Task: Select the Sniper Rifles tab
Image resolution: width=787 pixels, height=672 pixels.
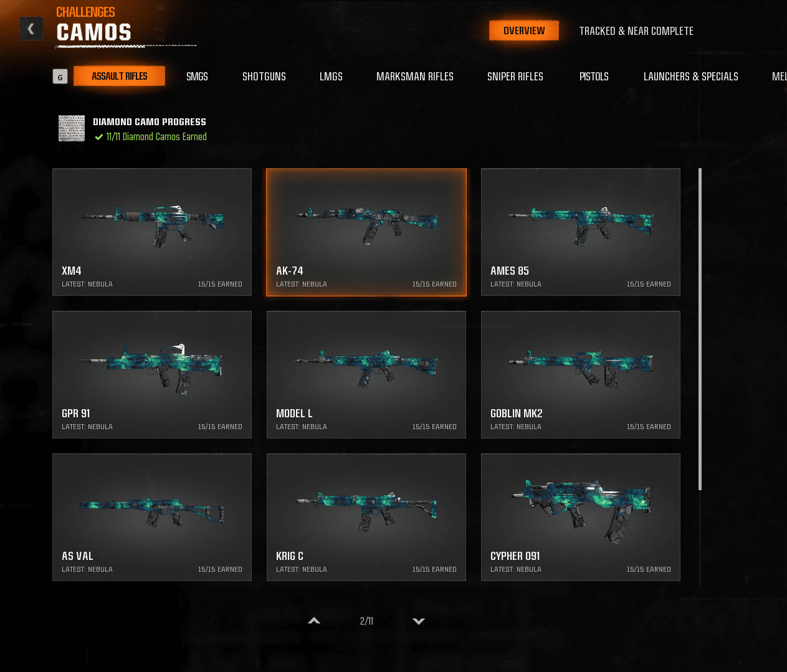Action: 515,77
